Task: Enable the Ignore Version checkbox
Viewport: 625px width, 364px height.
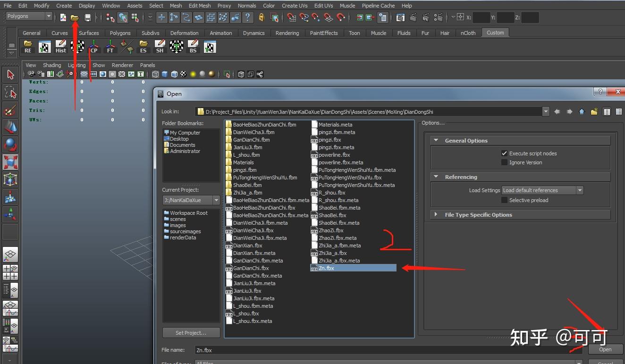Action: (504, 162)
